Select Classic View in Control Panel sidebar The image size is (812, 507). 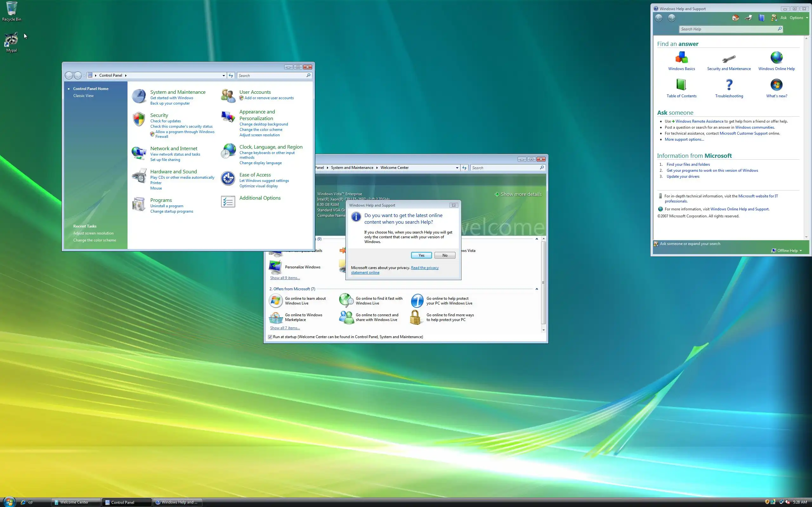pyautogui.click(x=83, y=96)
